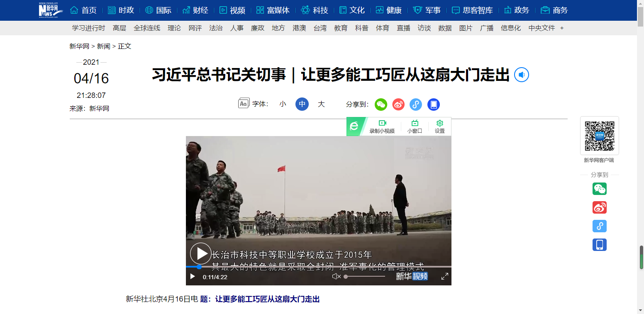Click the 新华网客户端 QR code
The width and height of the screenshot is (644, 314).
click(600, 136)
